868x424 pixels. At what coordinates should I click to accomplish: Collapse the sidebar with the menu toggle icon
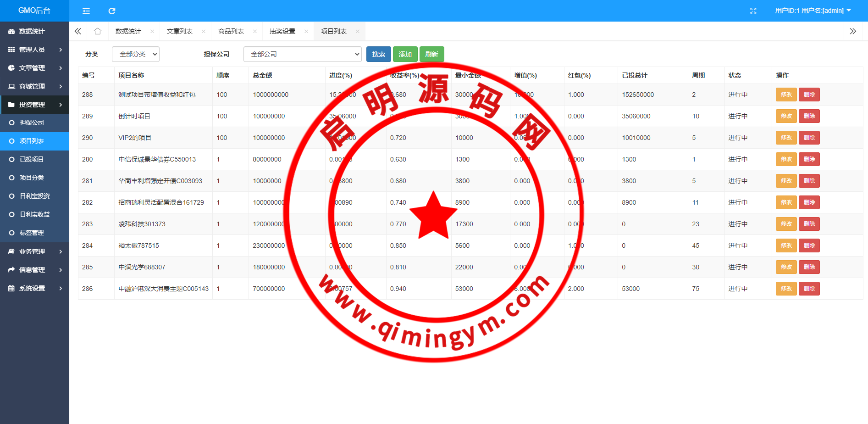tap(86, 11)
